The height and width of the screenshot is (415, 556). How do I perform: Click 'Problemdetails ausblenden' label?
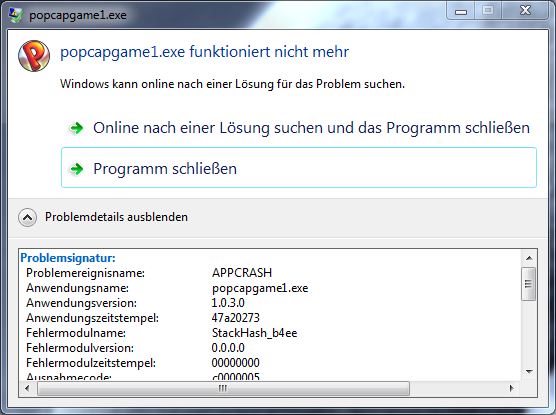pos(116,217)
